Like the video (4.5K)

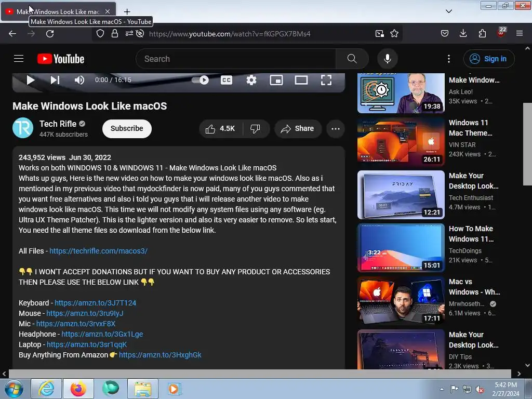click(220, 129)
